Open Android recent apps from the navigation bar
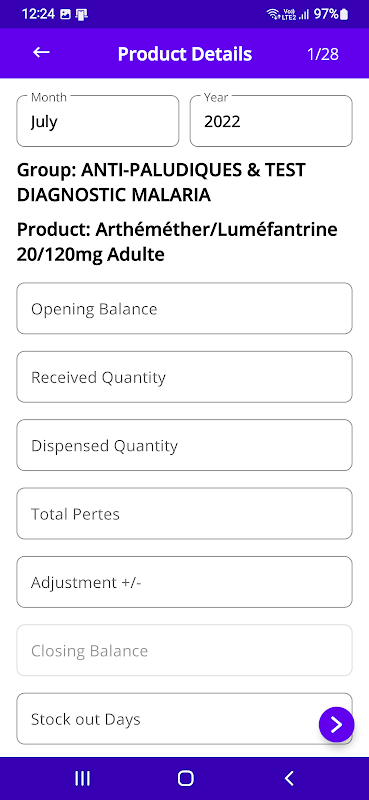The image size is (369, 800). point(82,778)
